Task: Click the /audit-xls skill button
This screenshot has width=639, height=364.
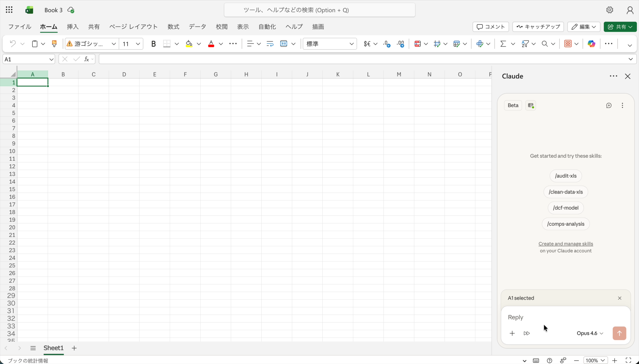Action: pyautogui.click(x=565, y=176)
